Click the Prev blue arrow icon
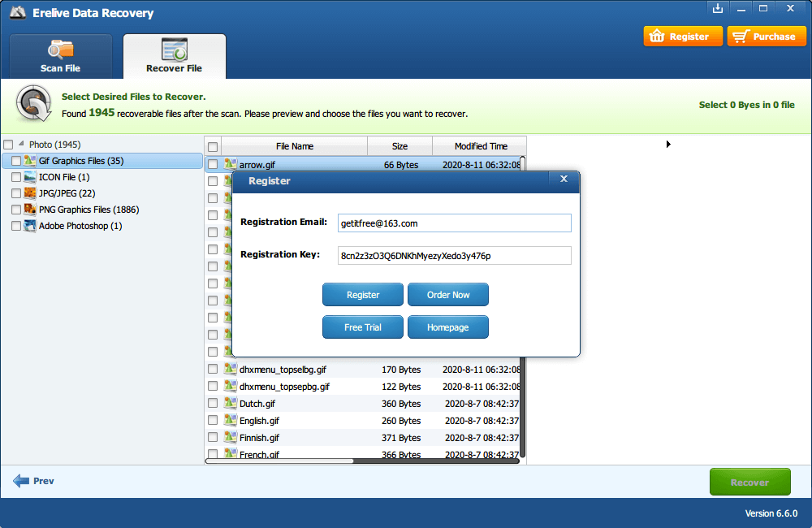Screen dimensions: 812x528 (21, 481)
